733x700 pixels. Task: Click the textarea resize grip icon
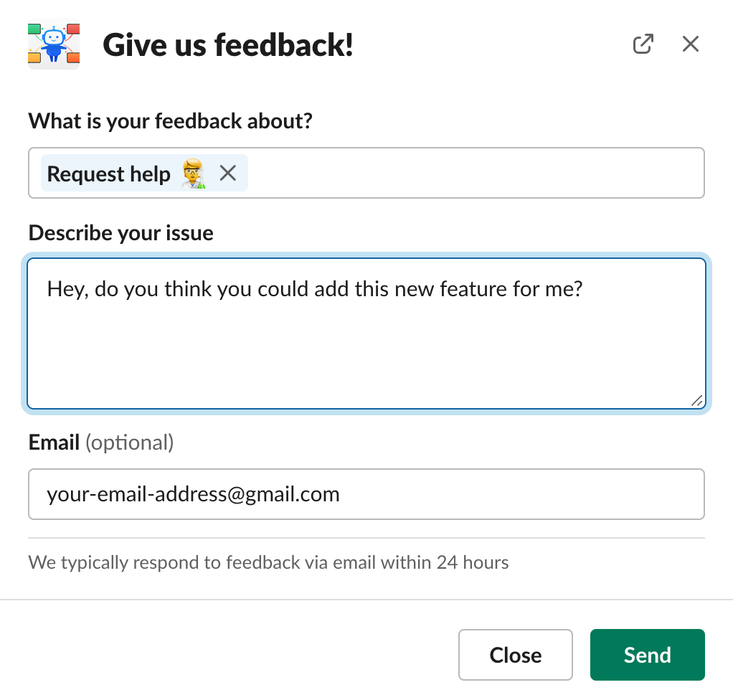point(696,401)
